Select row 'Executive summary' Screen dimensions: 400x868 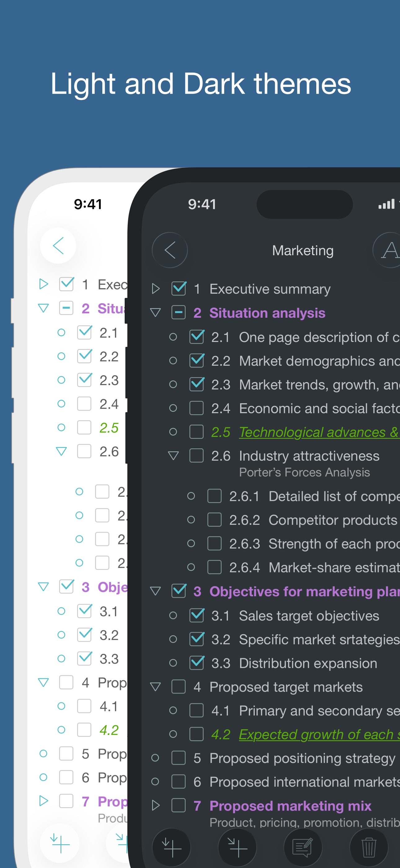[x=270, y=289]
